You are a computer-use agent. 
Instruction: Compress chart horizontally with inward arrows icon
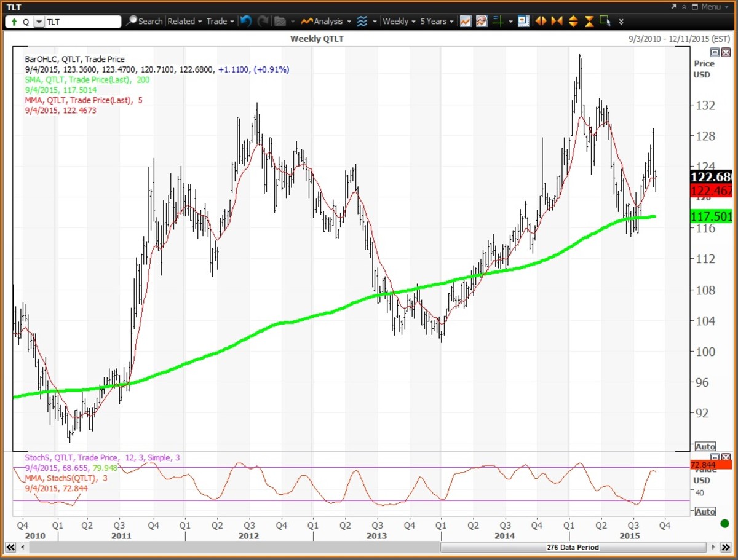[x=557, y=22]
